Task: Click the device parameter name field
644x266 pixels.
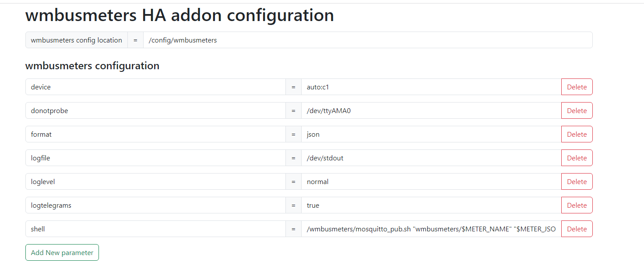Action: click(155, 87)
